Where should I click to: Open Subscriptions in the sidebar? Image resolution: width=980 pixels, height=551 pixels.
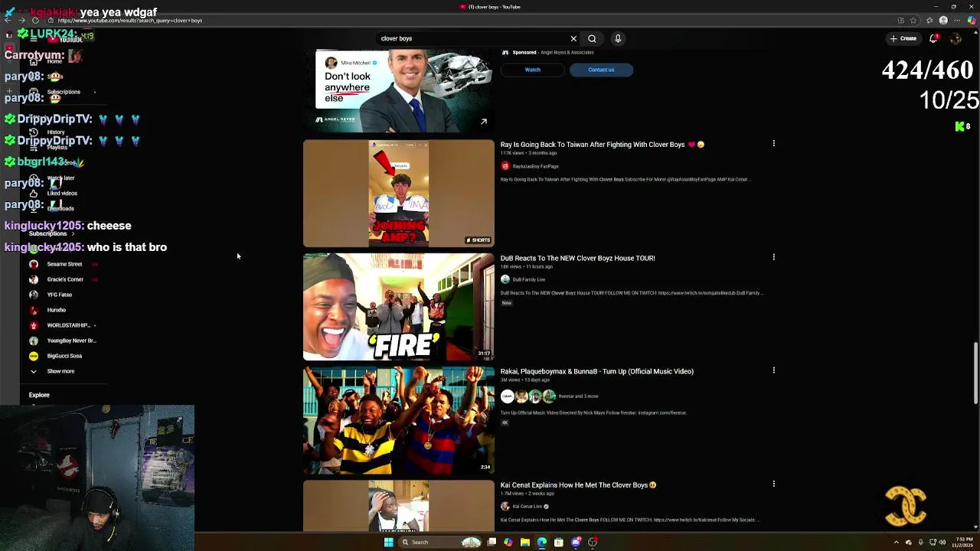pyautogui.click(x=63, y=92)
